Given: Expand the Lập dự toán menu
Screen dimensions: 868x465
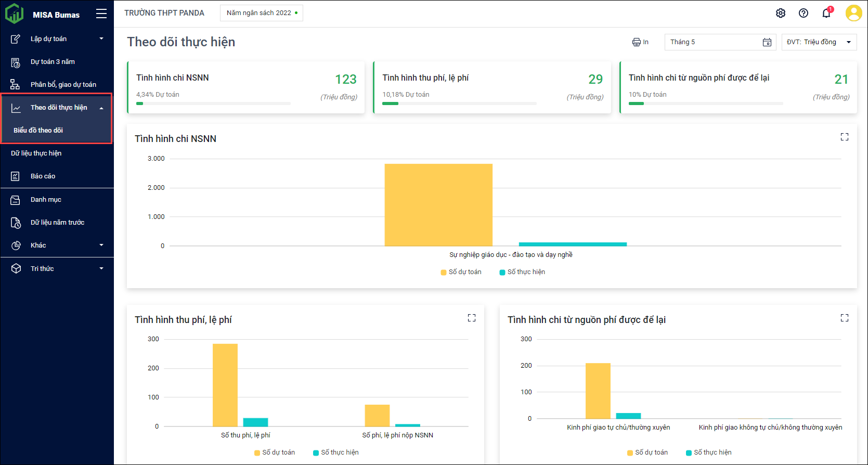Looking at the screenshot, I should coord(57,38).
